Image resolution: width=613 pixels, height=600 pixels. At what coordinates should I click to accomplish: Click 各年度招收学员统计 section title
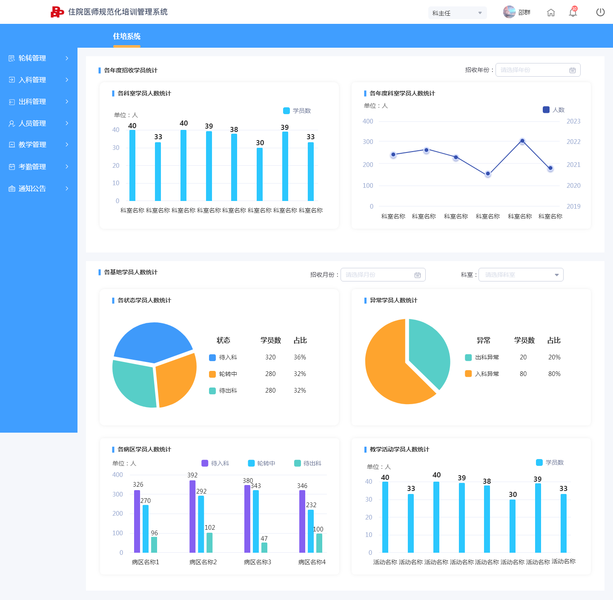[x=131, y=70]
